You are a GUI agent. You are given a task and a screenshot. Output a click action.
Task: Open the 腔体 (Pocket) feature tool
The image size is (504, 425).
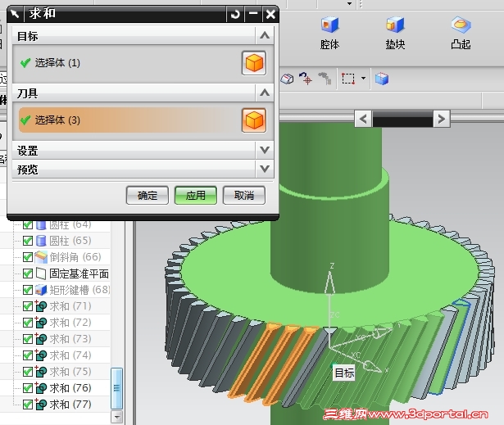(329, 33)
